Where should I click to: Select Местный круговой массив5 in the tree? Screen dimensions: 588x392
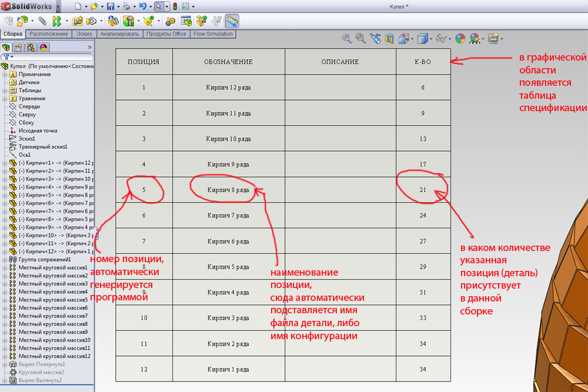coord(53,300)
